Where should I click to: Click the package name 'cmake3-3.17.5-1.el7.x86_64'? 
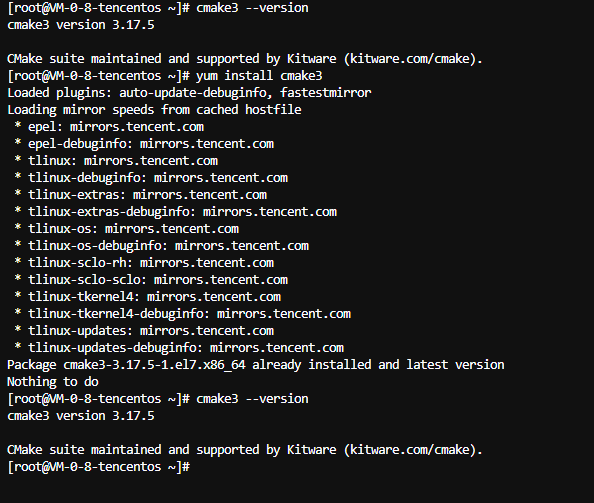point(154,365)
